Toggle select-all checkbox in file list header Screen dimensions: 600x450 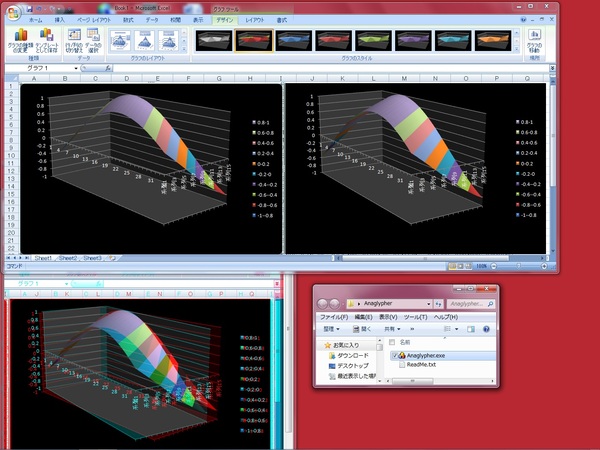click(x=391, y=342)
